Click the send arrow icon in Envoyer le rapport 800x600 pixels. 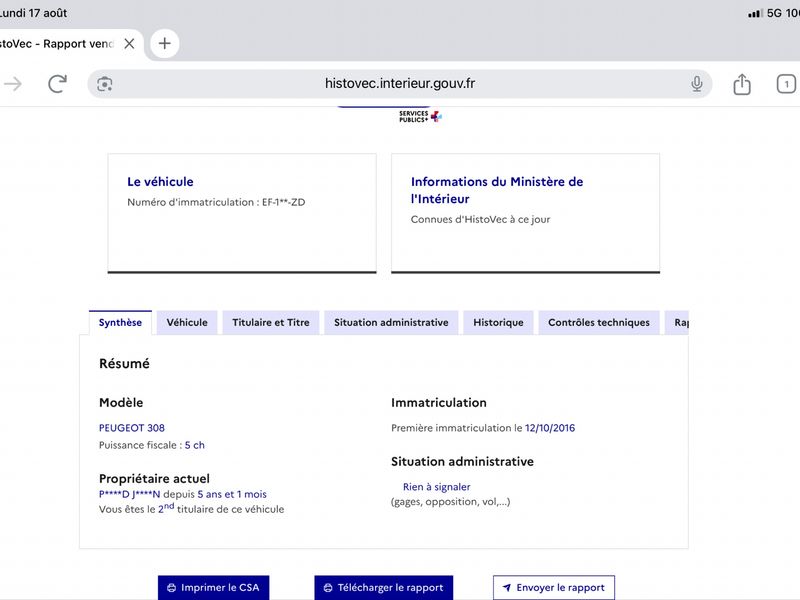(507, 587)
